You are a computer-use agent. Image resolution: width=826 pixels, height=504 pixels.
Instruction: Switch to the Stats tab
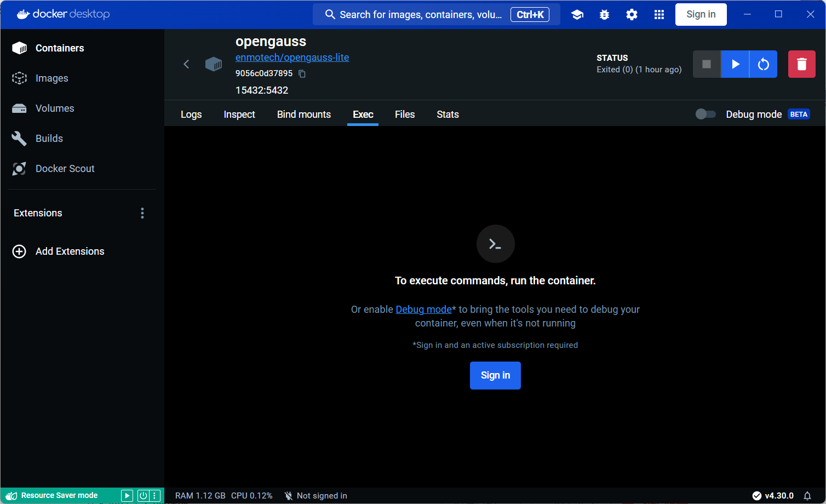[448, 114]
